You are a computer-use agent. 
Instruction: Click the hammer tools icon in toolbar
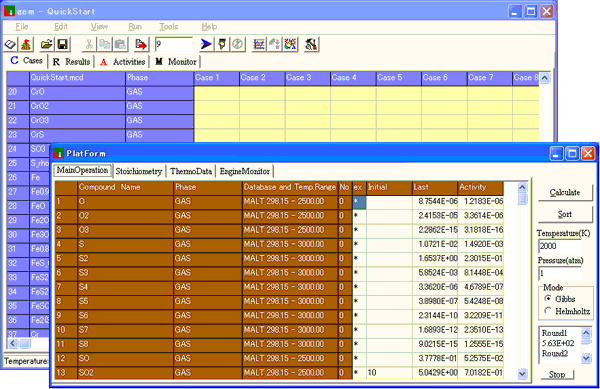(311, 45)
